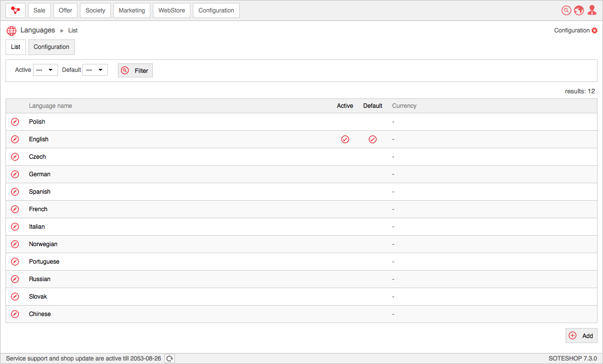Select the Spanish language name
This screenshot has height=364, width=603.
[39, 192]
